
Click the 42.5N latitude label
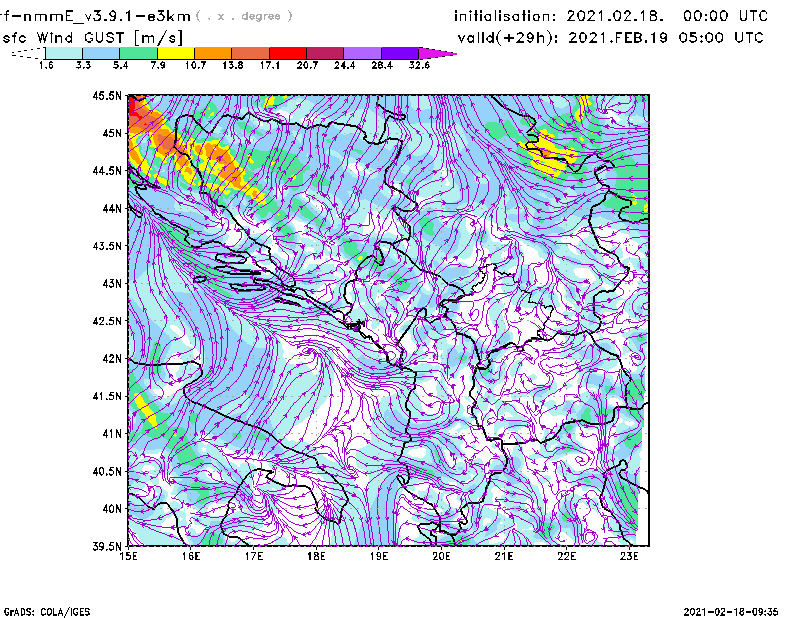[x=107, y=321]
